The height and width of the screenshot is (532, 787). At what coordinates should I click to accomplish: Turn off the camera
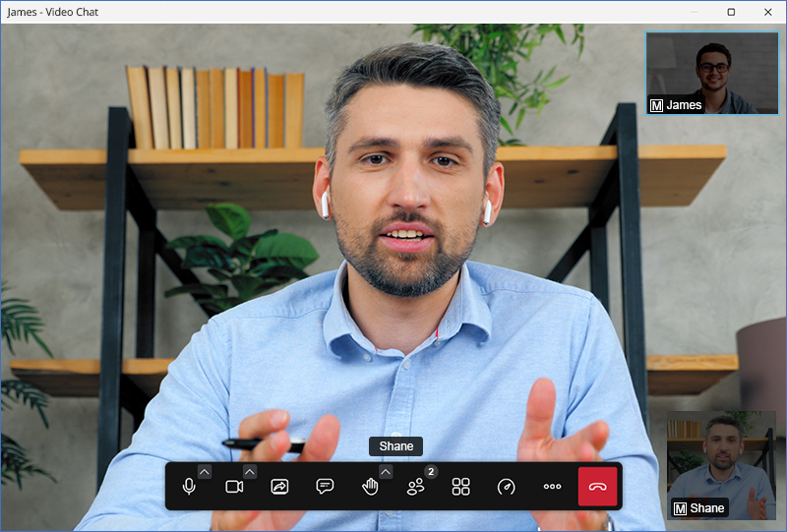pyautogui.click(x=234, y=487)
